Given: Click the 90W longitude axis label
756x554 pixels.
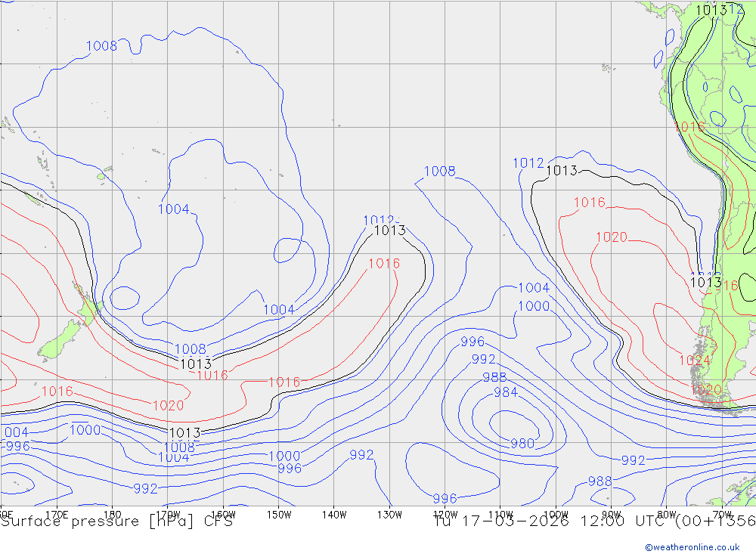Looking at the screenshot, I should pyautogui.click(x=612, y=515).
